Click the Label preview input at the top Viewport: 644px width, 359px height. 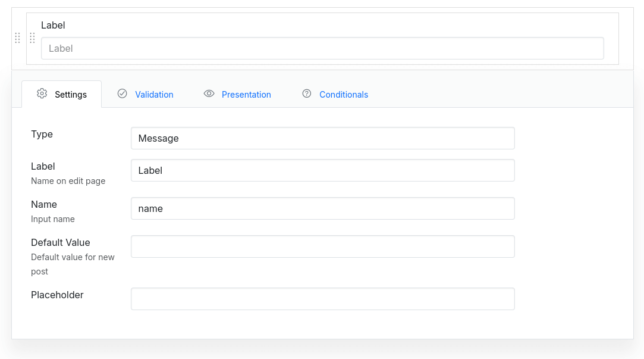pyautogui.click(x=322, y=48)
